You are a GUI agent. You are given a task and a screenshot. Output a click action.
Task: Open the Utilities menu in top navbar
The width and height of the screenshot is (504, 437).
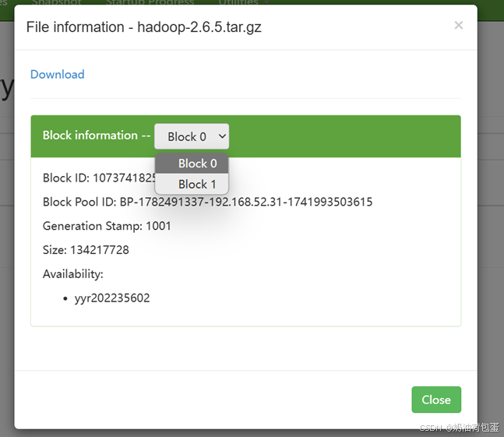[243, 2]
